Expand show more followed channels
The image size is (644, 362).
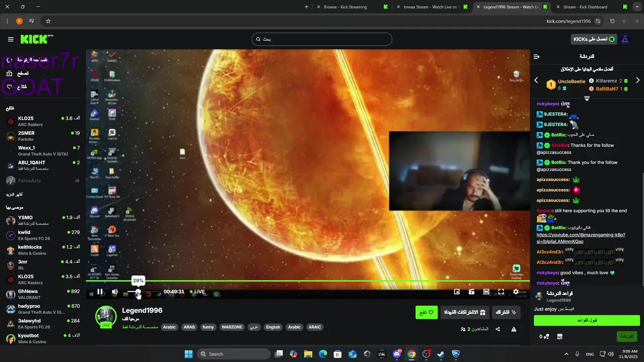click(x=15, y=194)
